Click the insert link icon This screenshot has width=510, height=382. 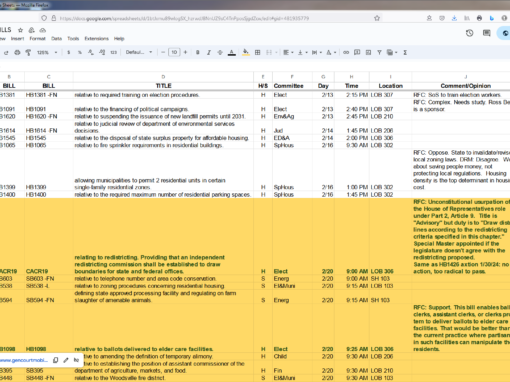click(x=346, y=53)
